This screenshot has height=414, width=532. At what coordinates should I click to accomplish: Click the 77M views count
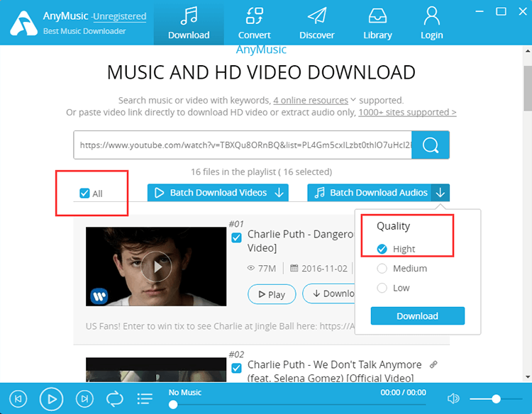coord(267,269)
